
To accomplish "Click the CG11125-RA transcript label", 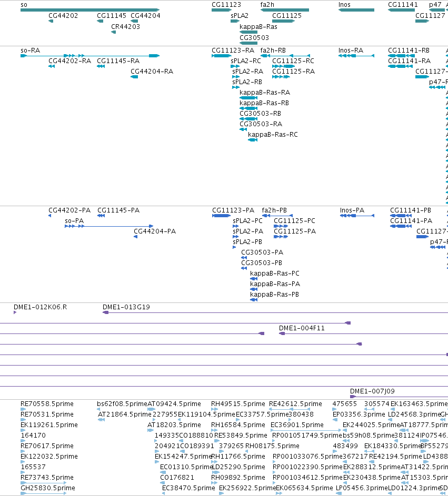I will (x=294, y=71).
